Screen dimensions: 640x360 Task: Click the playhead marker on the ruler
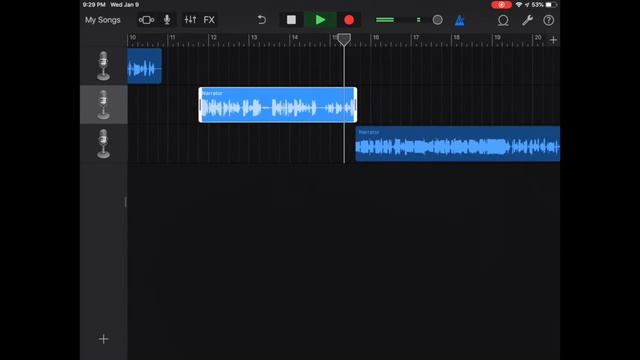[x=344, y=39]
